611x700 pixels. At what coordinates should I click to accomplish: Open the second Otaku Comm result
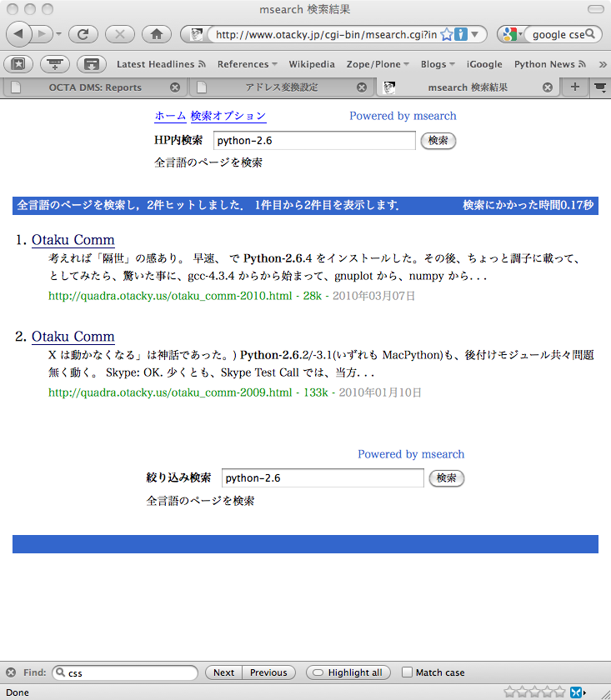tap(73, 336)
